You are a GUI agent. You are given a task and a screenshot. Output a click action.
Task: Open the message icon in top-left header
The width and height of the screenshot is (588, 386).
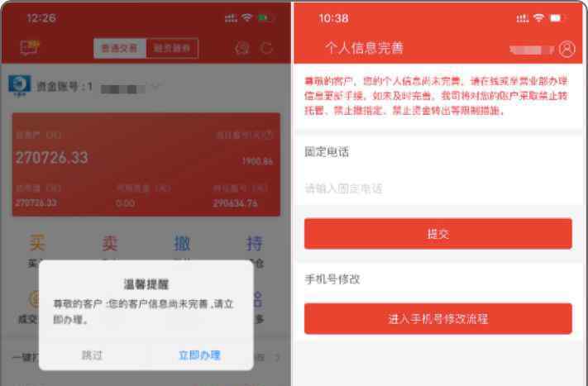[x=30, y=47]
